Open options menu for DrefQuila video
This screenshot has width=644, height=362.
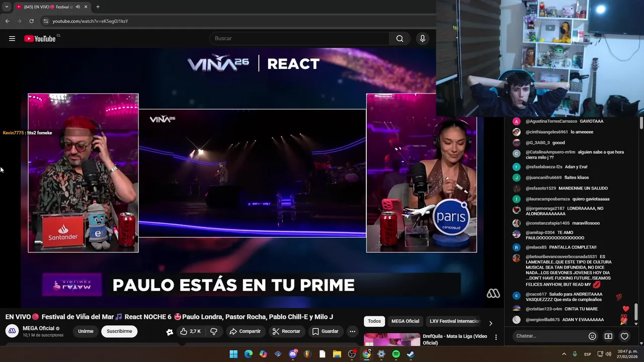496,337
